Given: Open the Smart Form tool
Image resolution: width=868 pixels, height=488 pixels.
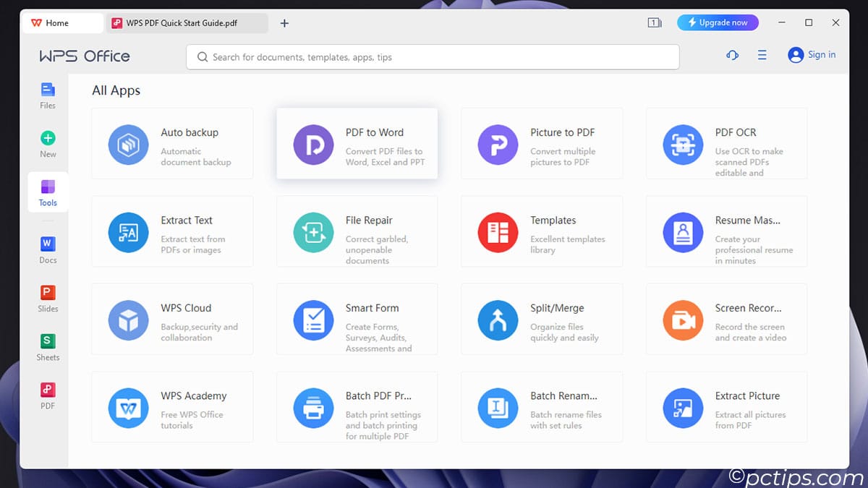Looking at the screenshot, I should click(x=357, y=318).
